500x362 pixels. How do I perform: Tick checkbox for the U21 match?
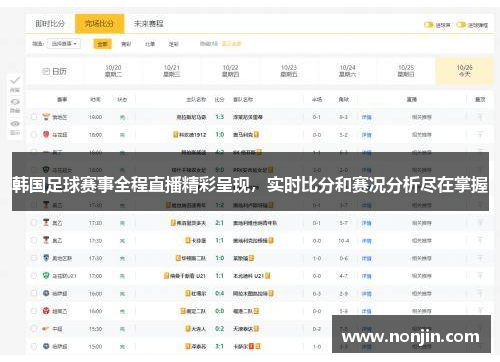(34, 276)
